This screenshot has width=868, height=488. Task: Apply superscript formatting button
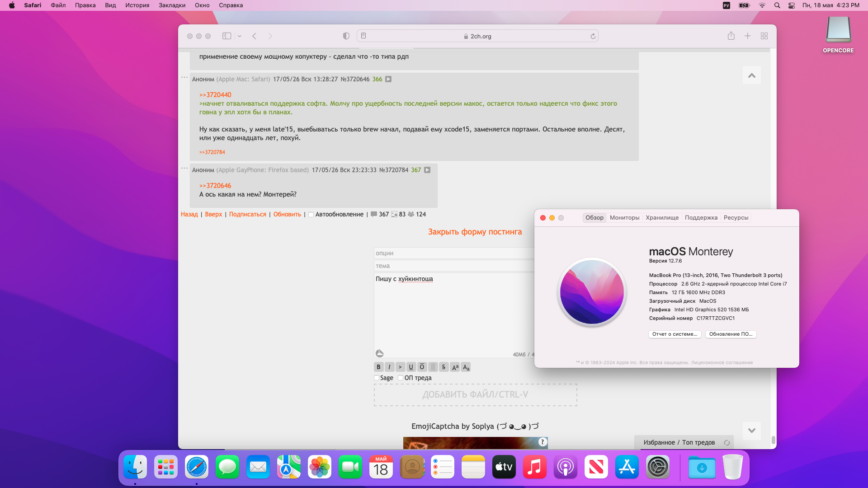tap(455, 367)
